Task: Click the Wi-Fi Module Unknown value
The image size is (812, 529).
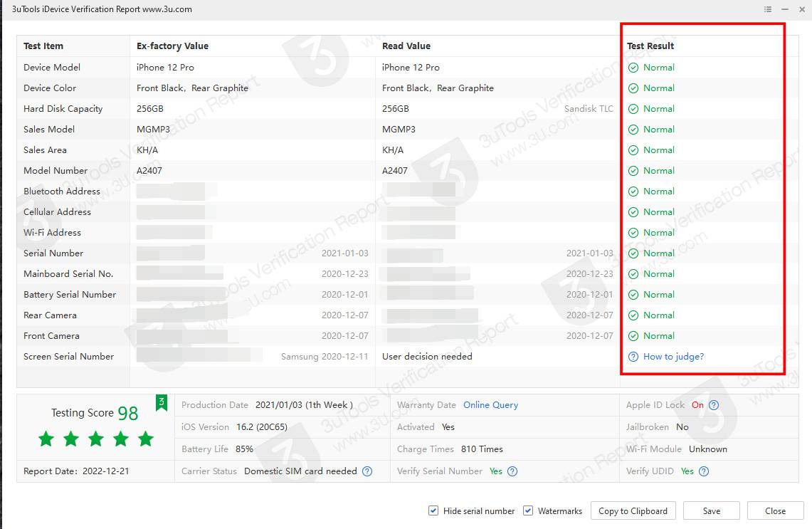Action: point(708,449)
